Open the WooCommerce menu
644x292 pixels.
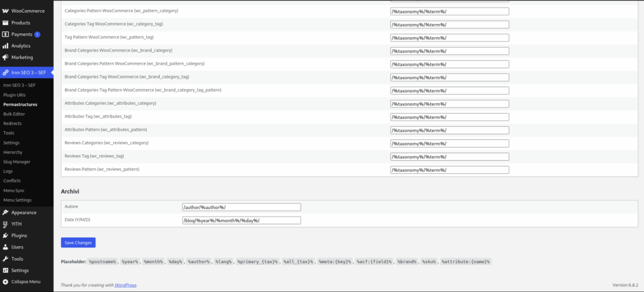[26, 11]
